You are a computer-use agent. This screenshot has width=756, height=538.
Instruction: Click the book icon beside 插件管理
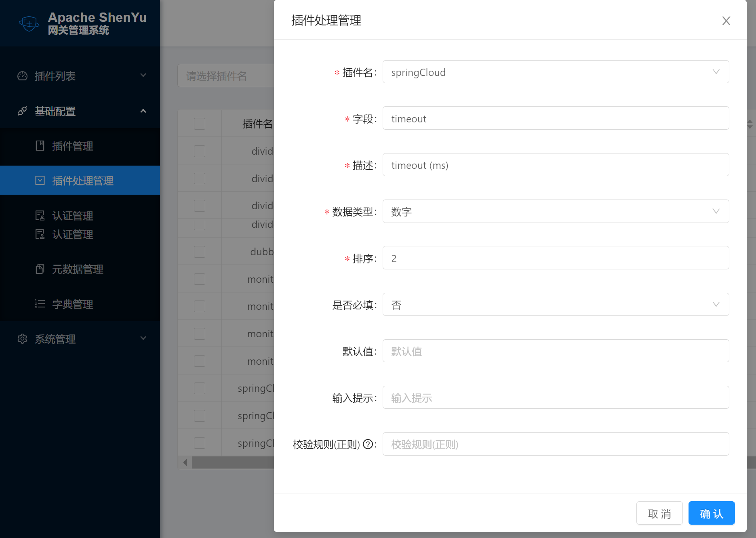(x=40, y=146)
